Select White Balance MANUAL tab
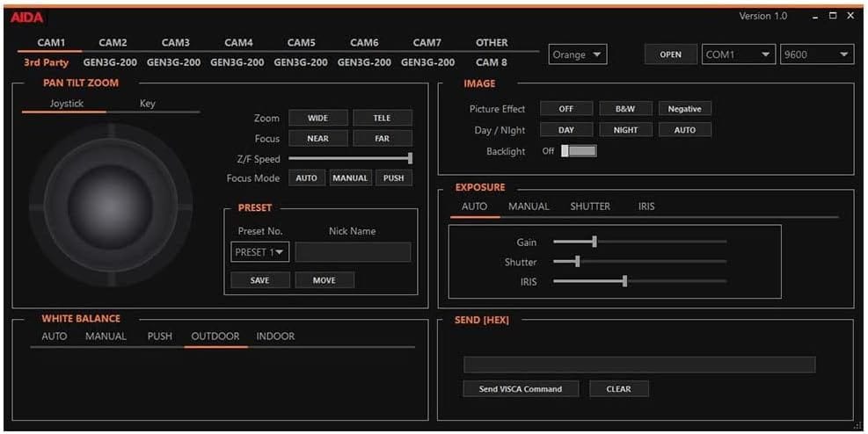This screenshot has height=434, width=868. 106,336
